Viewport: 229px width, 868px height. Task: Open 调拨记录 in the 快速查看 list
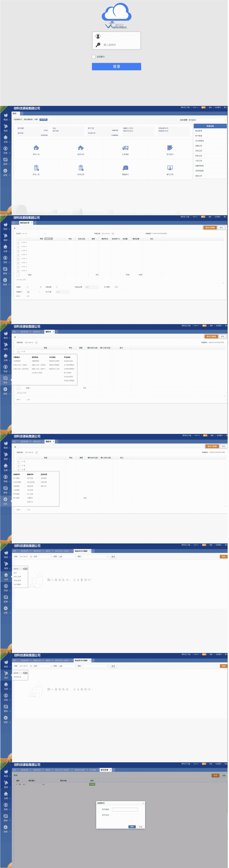point(199,176)
